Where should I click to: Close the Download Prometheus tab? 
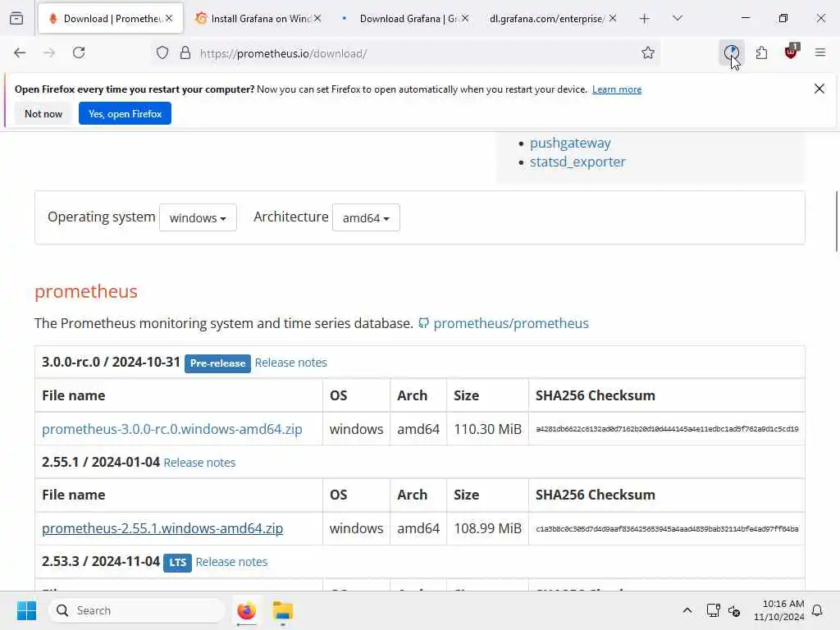click(x=169, y=18)
